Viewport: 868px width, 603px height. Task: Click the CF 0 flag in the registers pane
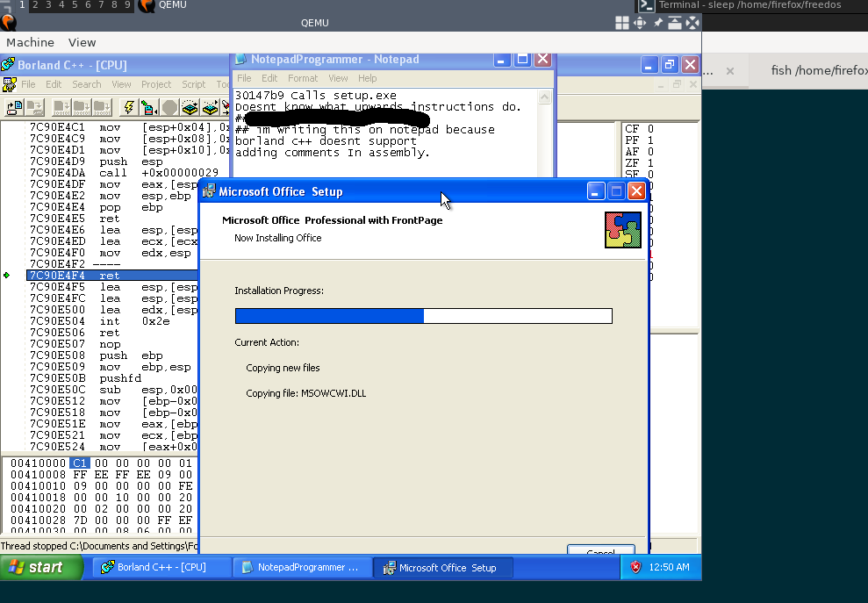[639, 129]
